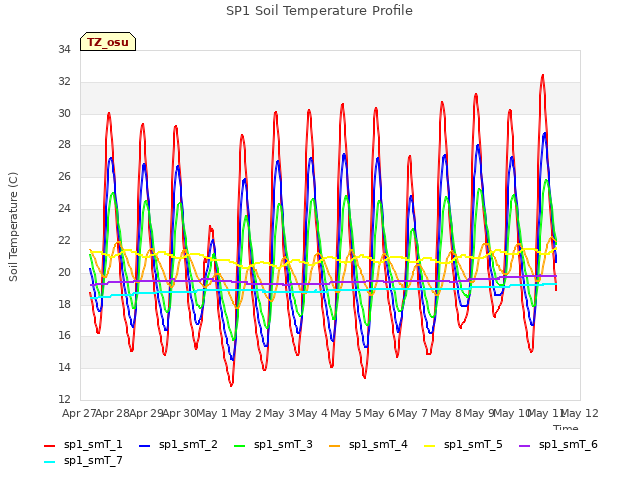Click the 34 y-axis tick label
This screenshot has height=480, width=640.
(64, 50)
